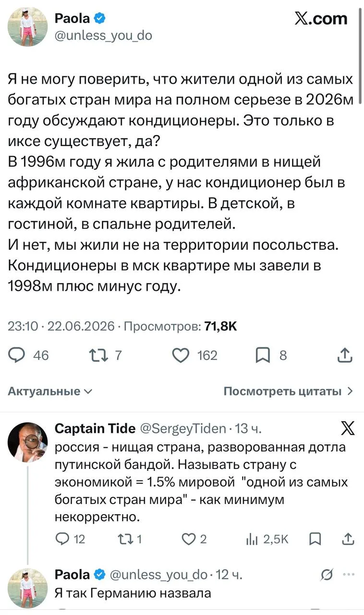Bookmark Captain Tide's reply
Image resolution: width=364 pixels, height=615 pixels.
pos(315,539)
